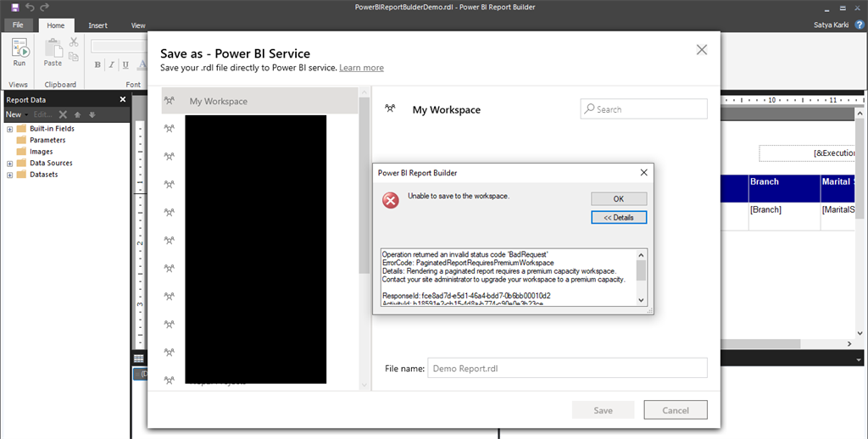Close the Report Data pane
This screenshot has width=868, height=439.
(122, 100)
